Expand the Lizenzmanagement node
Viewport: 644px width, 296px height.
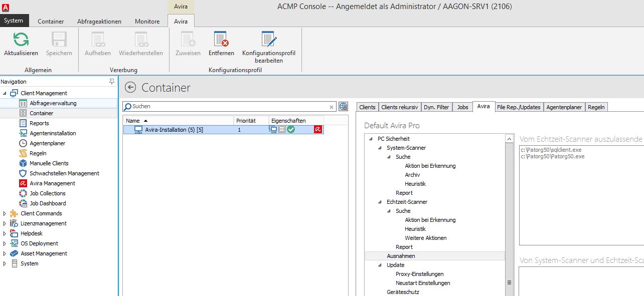[5, 223]
